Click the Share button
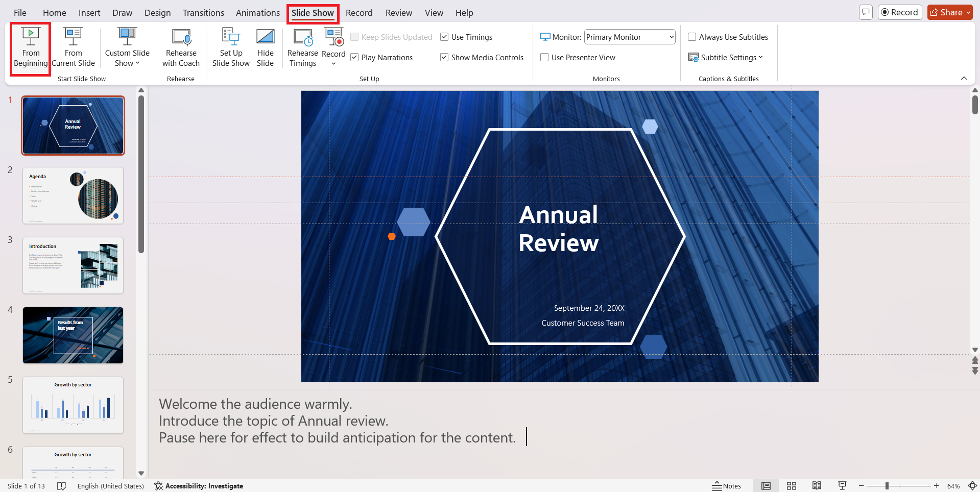Image resolution: width=980 pixels, height=492 pixels. coord(950,12)
